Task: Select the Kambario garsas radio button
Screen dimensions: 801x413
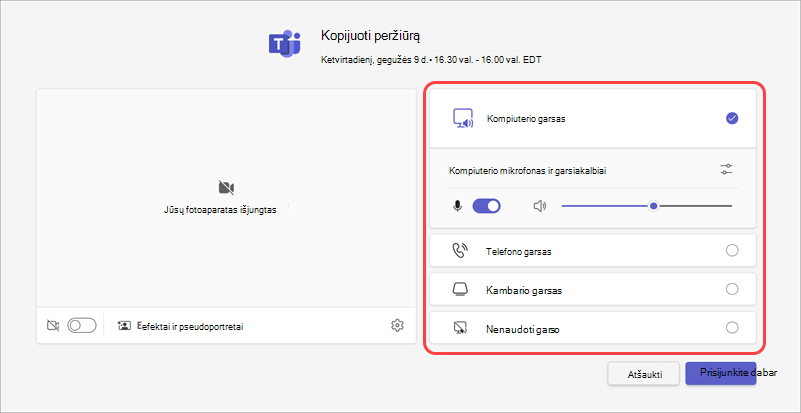Action: (x=732, y=289)
